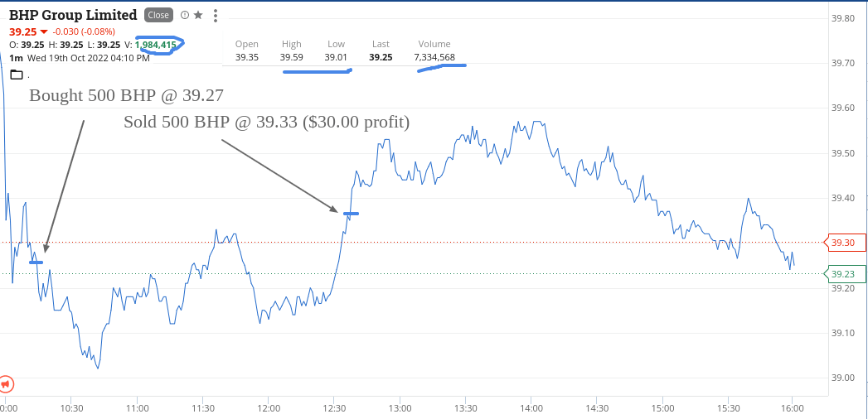Click the High 39.59 value
Image resolution: width=868 pixels, height=419 pixels.
pos(291,57)
